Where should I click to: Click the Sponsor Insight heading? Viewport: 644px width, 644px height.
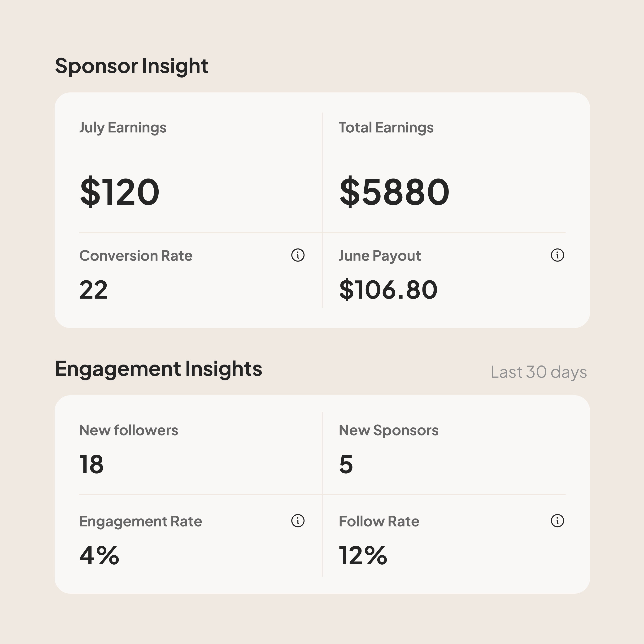coord(132,66)
